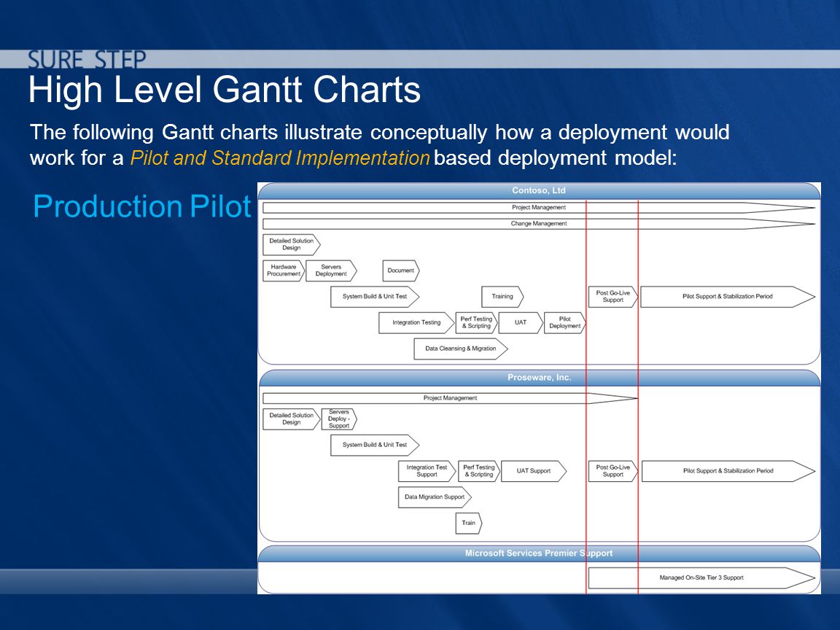The image size is (840, 630).
Task: Select the Data Cleansing & Migration task
Action: [461, 349]
